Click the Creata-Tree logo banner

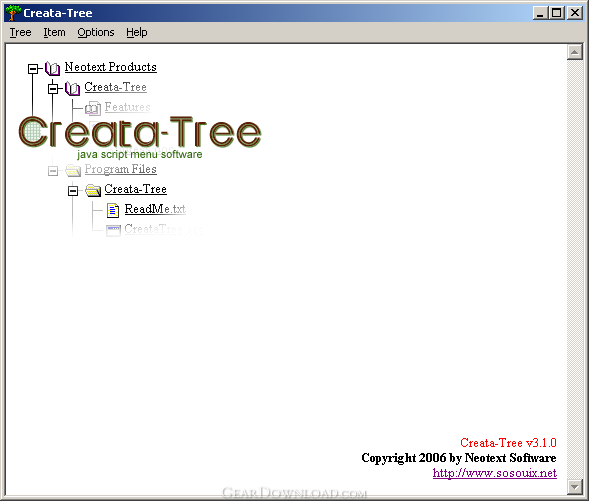140,137
